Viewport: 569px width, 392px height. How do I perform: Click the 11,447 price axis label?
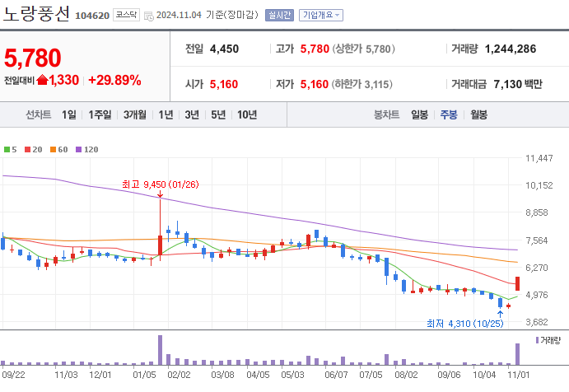pyautogui.click(x=539, y=158)
